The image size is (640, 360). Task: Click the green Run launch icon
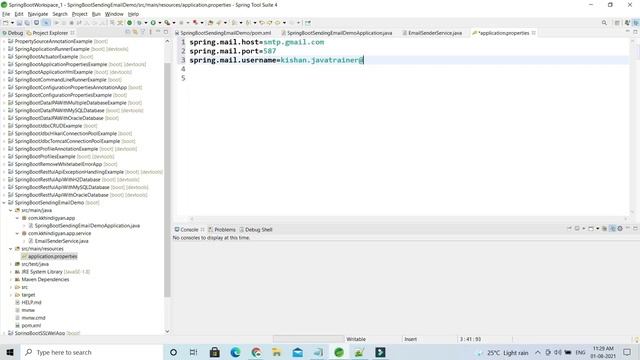153,23
